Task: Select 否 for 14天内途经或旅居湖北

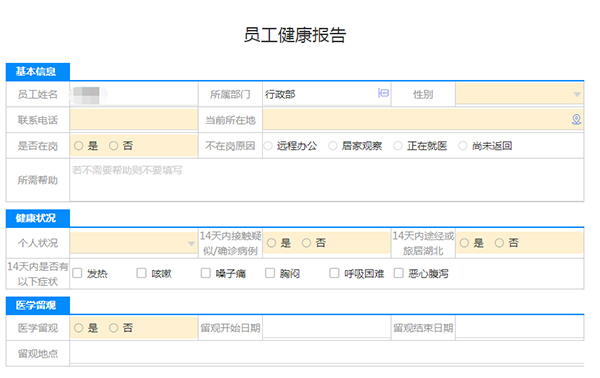Action: (499, 243)
